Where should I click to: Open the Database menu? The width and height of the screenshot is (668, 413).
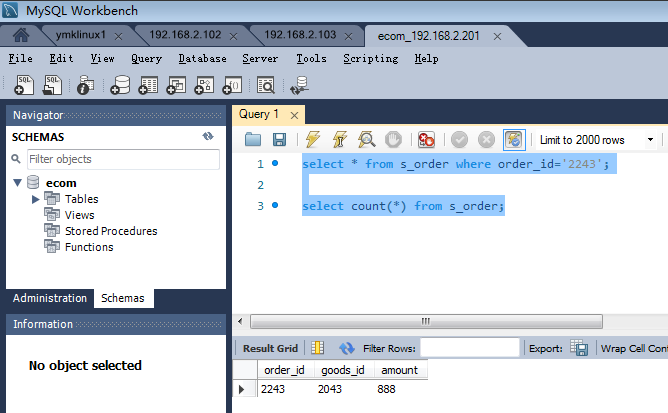[x=202, y=58]
